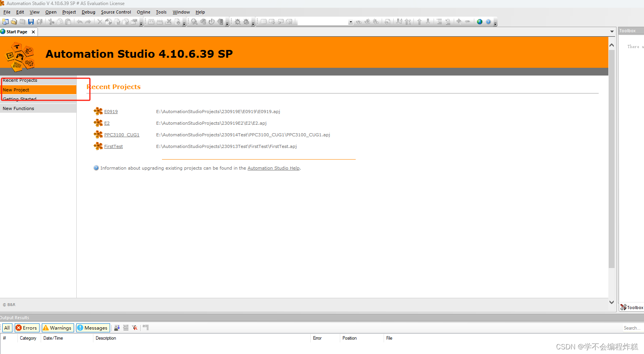Click the power Warm Restart icon
644x354 pixels.
pyautogui.click(x=212, y=22)
